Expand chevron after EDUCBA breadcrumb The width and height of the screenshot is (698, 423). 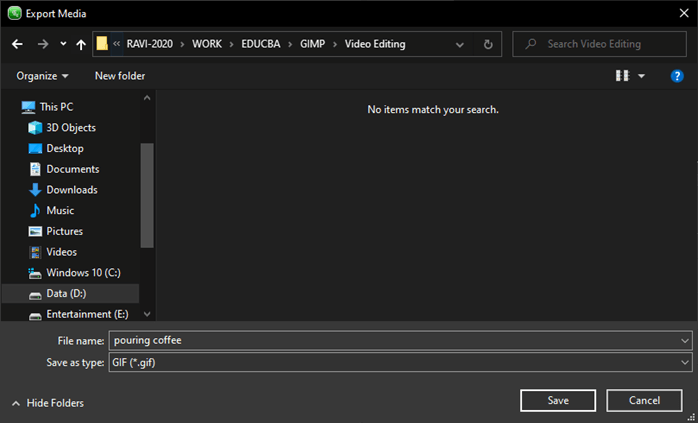tap(290, 44)
